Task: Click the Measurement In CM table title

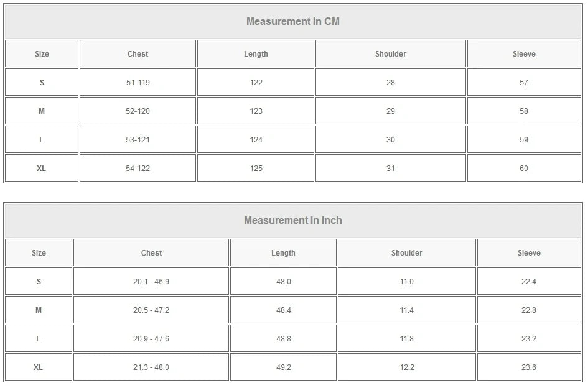Action: pos(293,22)
